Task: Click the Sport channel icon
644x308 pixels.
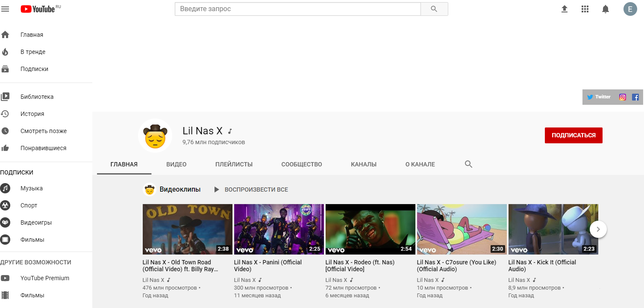Action: (x=5, y=205)
